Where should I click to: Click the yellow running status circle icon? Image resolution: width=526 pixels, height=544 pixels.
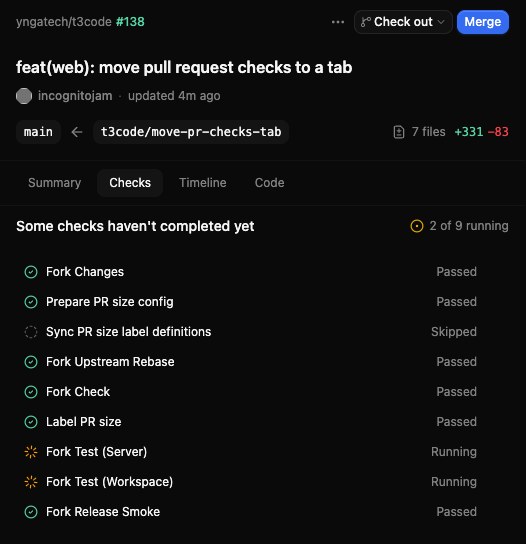(417, 226)
